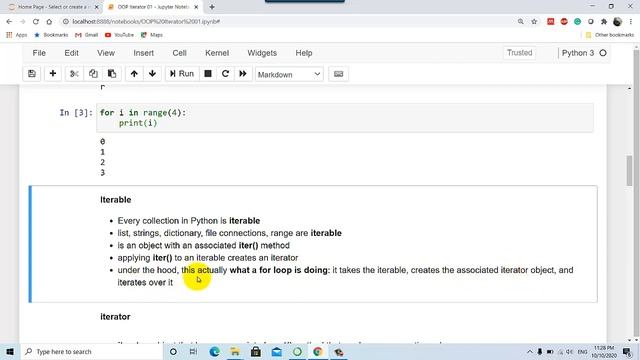Viewport: 640px width, 360px height.
Task: Open Chrome from the taskbar
Action: coord(318,351)
